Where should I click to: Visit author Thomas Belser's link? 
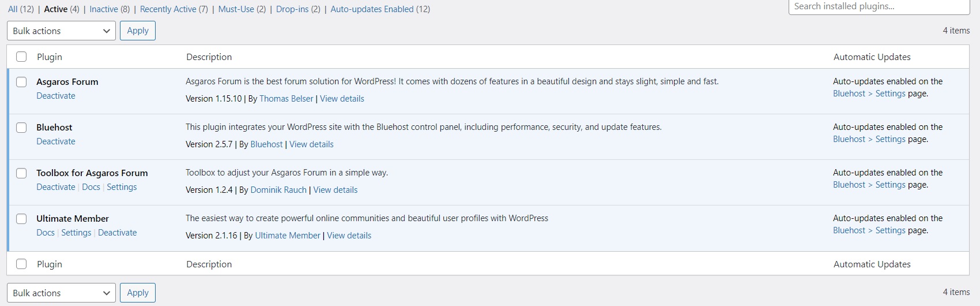point(286,99)
